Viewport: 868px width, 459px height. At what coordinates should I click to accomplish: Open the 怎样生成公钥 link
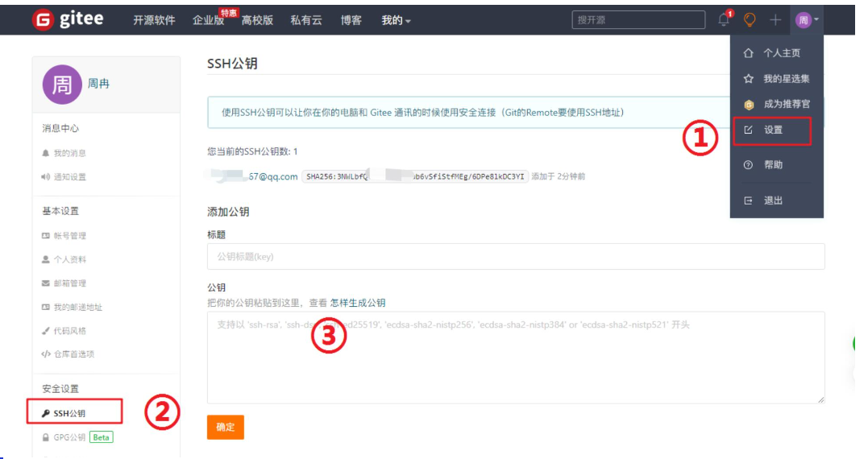[358, 303]
